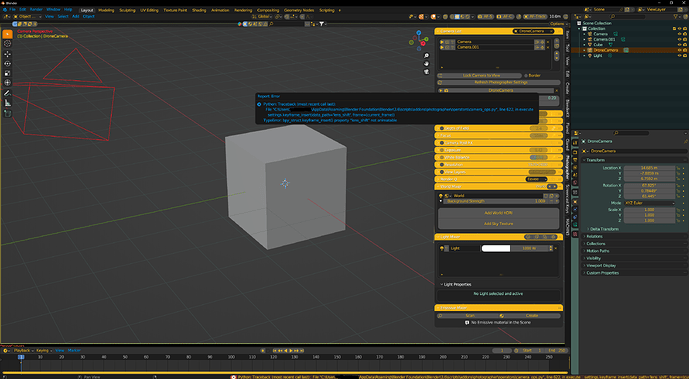This screenshot has width=689, height=379.
Task: Hide Camera with its outliner eye icon
Action: click(x=679, y=34)
